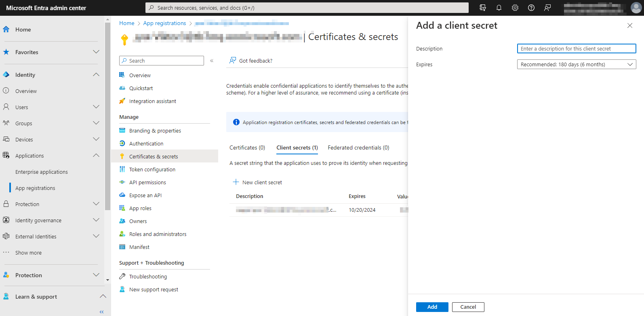Collapse the Identity section chevron
Viewport: 644px width, 316px height.
click(x=96, y=74)
